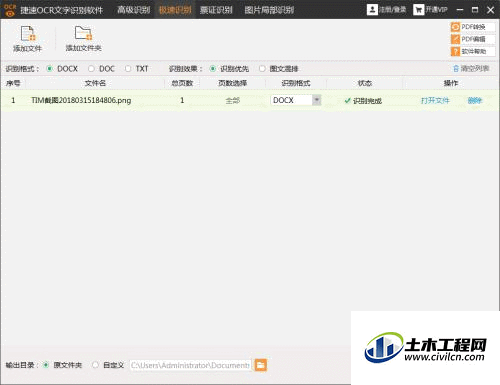Open 软件帮助 (software help)
Screen dimensions: 500x385
point(473,51)
